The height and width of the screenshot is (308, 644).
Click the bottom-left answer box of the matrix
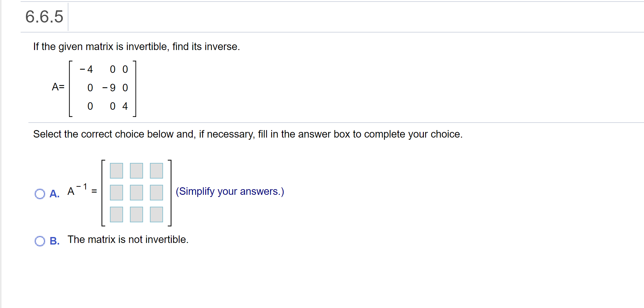coord(116,215)
